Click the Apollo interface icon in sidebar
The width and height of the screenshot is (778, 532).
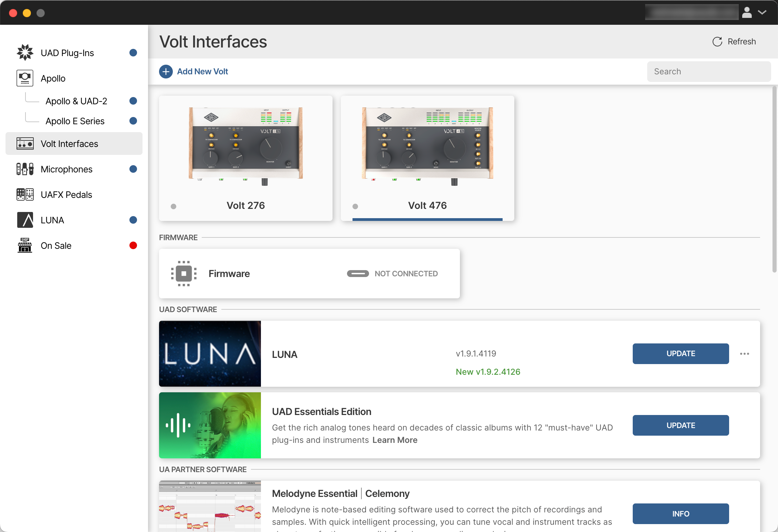pyautogui.click(x=25, y=78)
